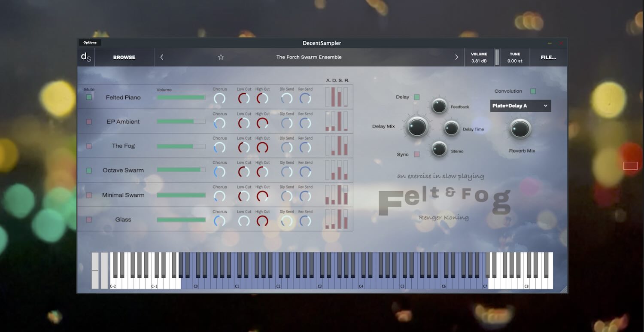Toggle mute for Octave Swarm layer
This screenshot has width=644, height=332.
click(x=89, y=171)
